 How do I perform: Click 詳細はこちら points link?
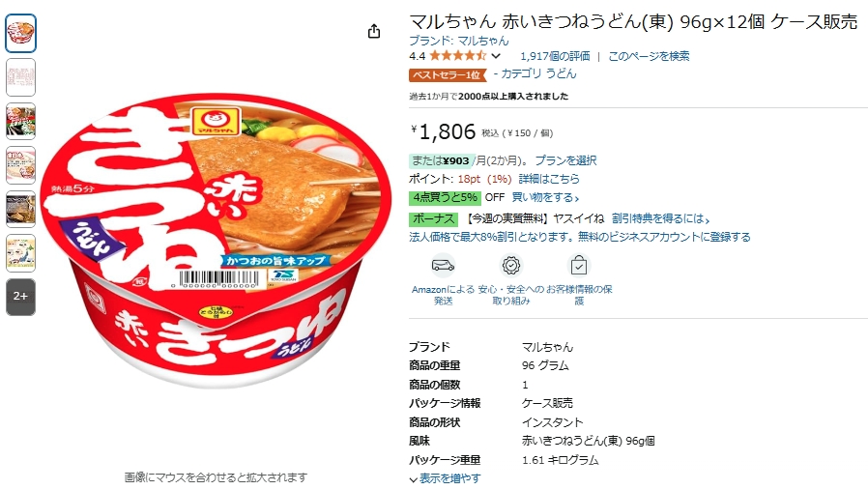click(x=549, y=179)
